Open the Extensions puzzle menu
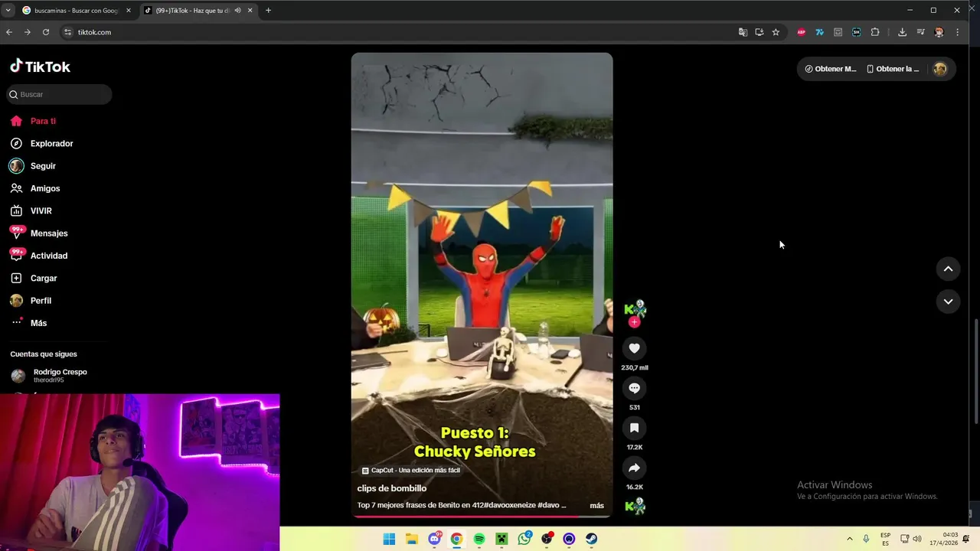The image size is (980, 551). click(x=875, y=32)
